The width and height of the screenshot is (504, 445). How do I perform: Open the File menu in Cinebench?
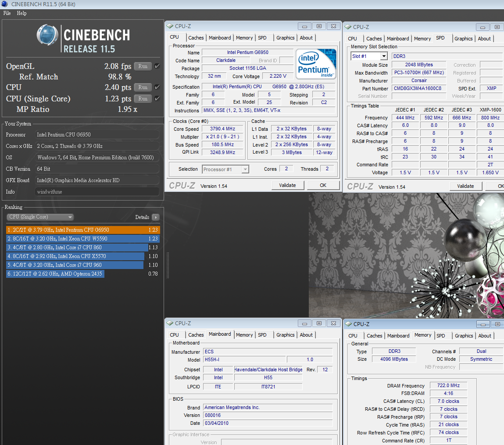pos(7,13)
